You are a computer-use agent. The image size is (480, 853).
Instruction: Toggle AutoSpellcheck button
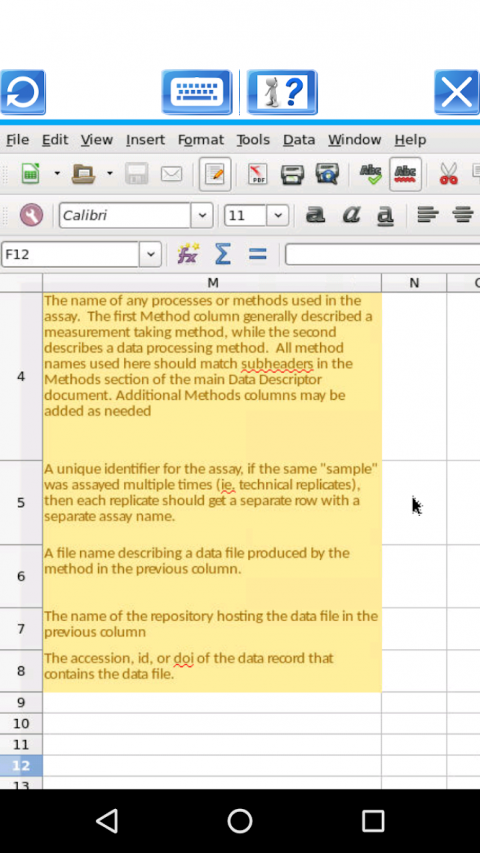[405, 174]
